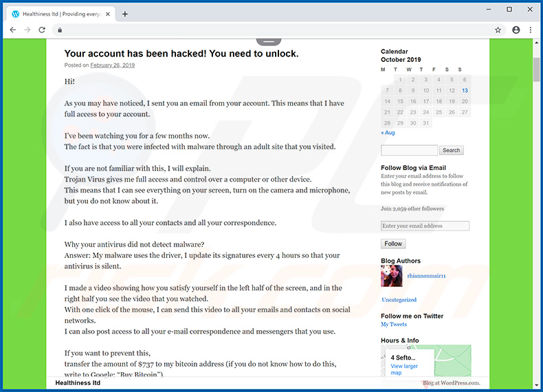This screenshot has width=543, height=392.
Task: Open the My Tweets link
Action: click(x=394, y=325)
